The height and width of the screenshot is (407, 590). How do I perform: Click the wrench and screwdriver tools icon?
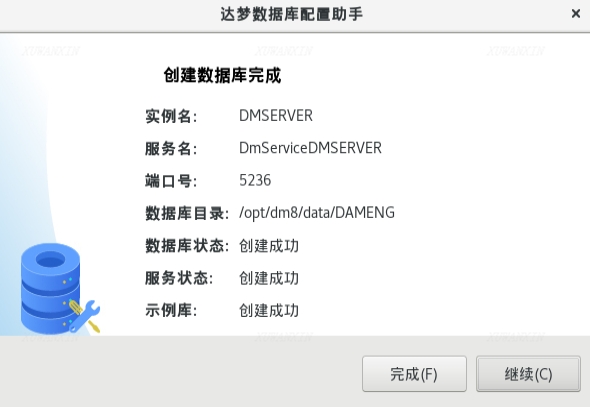click(x=85, y=316)
